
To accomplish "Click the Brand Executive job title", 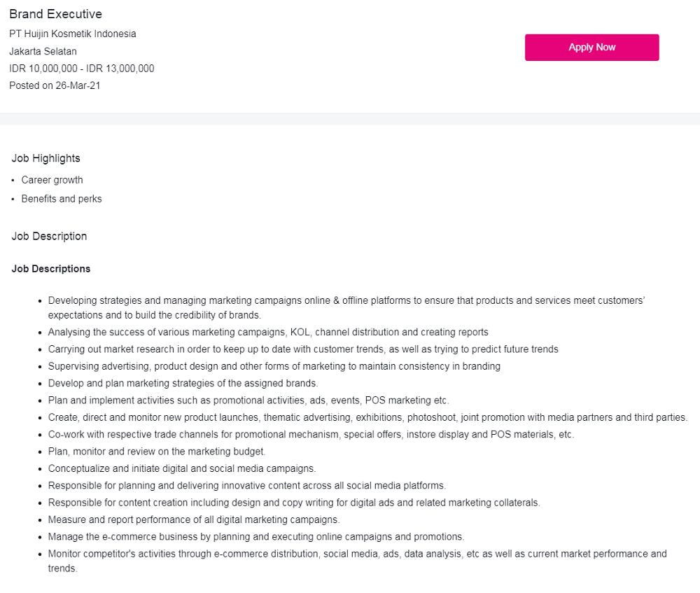I will [55, 14].
